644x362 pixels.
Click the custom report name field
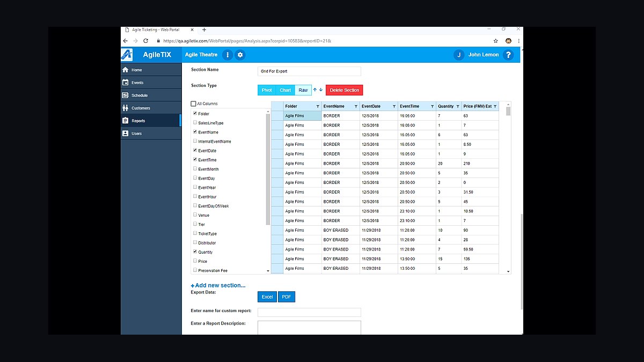pyautogui.click(x=309, y=312)
